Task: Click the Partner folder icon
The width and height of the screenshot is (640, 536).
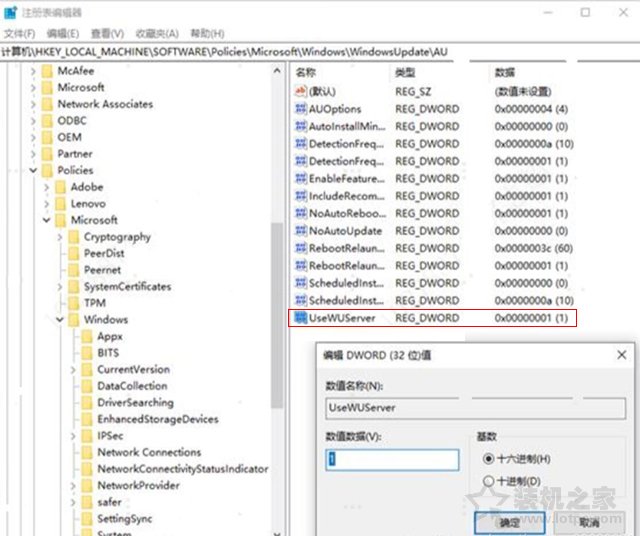Action: [47, 154]
